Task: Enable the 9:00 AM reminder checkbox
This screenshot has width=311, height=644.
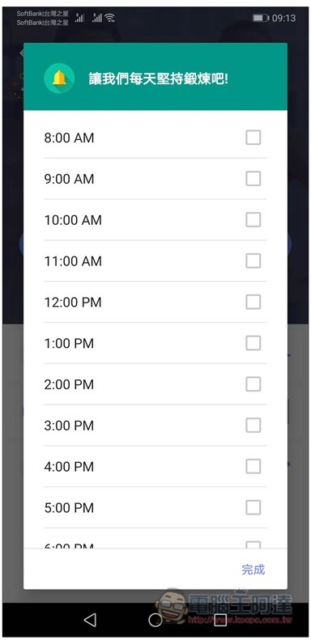Action: 253,179
